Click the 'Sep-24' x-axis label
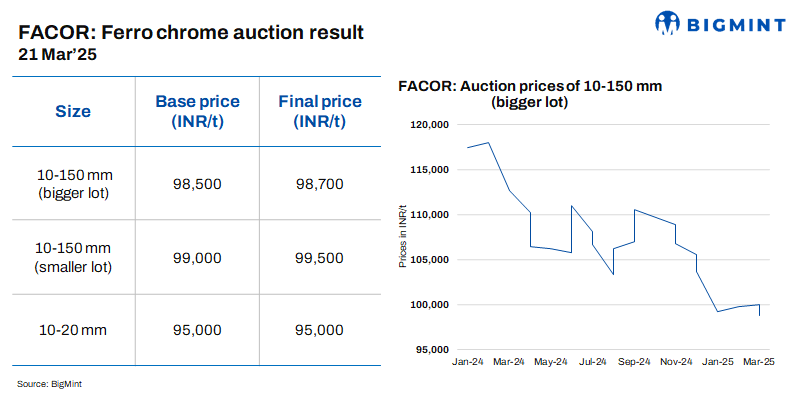This screenshot has height=401, width=804. tap(634, 360)
